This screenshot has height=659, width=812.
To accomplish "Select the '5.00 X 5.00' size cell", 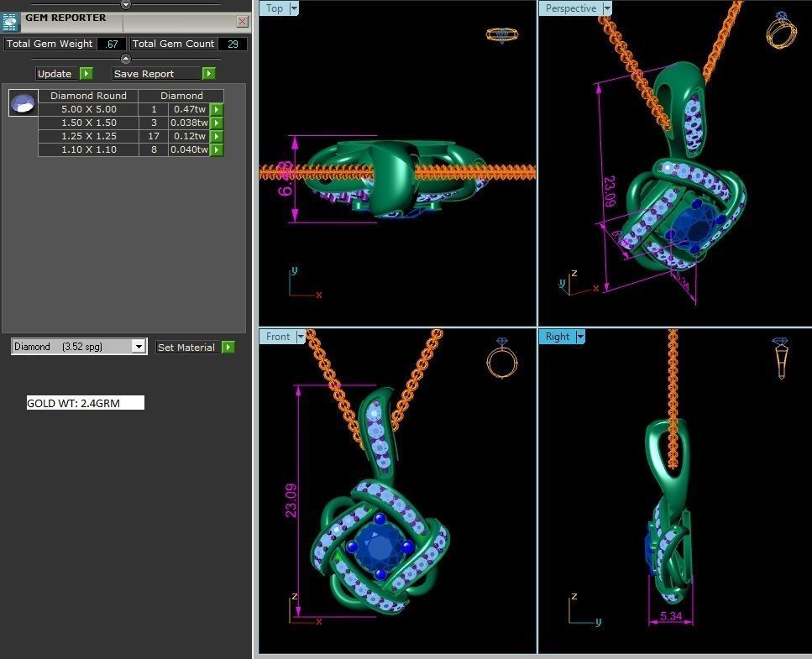I will [88, 109].
